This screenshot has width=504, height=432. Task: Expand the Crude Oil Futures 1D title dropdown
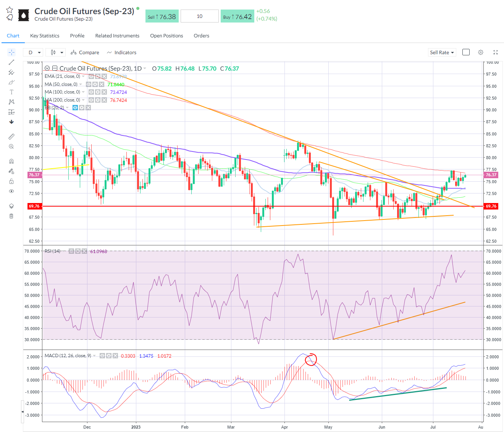(145, 69)
